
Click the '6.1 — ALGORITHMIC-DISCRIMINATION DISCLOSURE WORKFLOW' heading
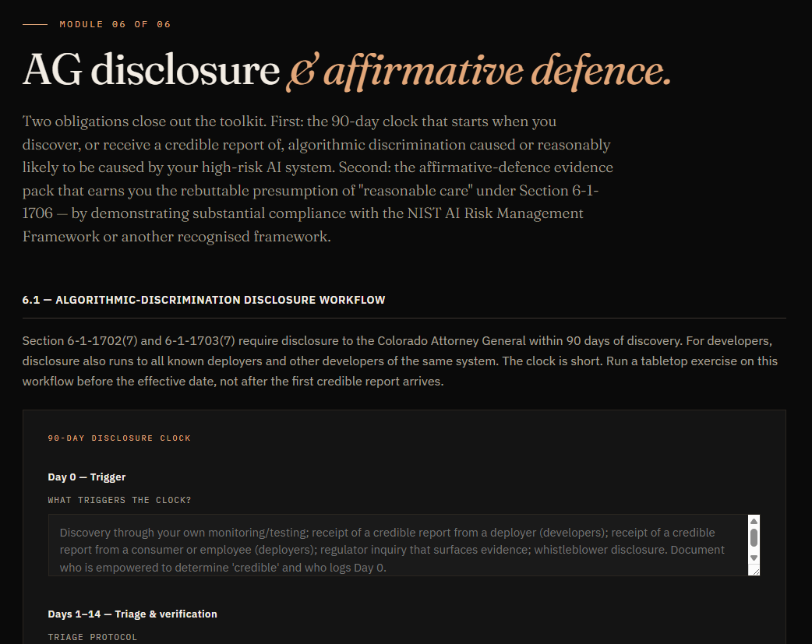[x=203, y=300]
